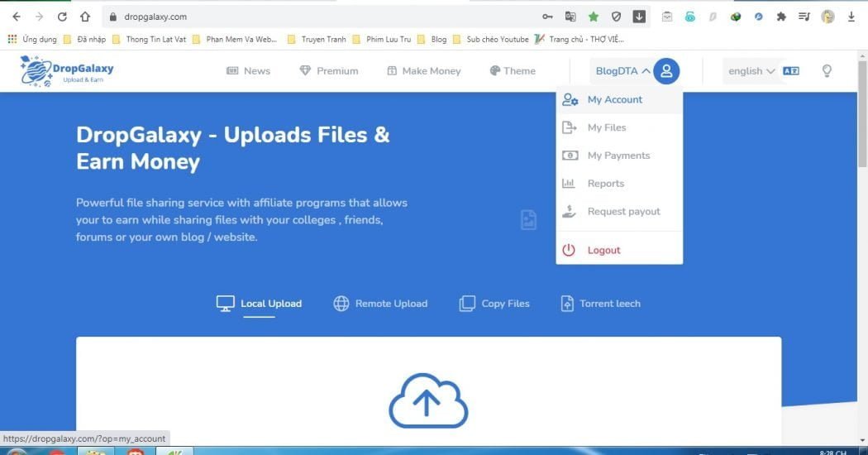
Task: Click the globe download manager extension icon
Action: point(736,17)
